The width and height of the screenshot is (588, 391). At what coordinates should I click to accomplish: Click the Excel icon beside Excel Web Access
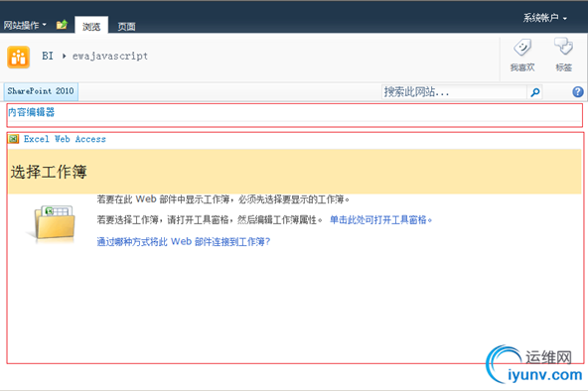point(14,139)
